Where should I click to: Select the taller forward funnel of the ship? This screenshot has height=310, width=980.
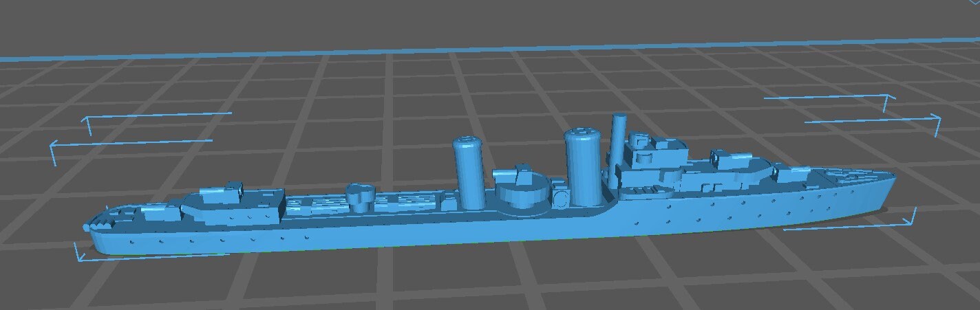tap(583, 167)
